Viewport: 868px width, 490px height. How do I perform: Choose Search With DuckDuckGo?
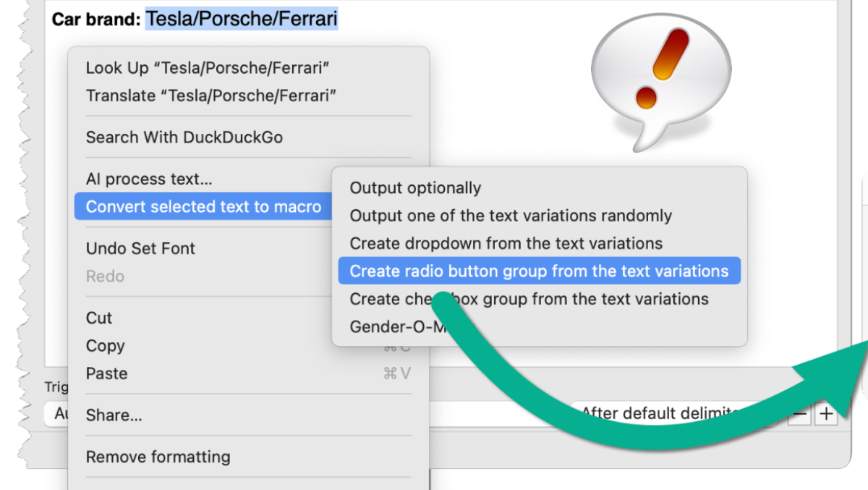coord(184,137)
